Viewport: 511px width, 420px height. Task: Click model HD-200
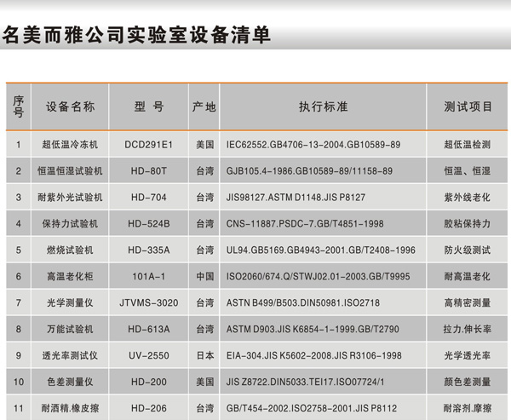[148, 383]
